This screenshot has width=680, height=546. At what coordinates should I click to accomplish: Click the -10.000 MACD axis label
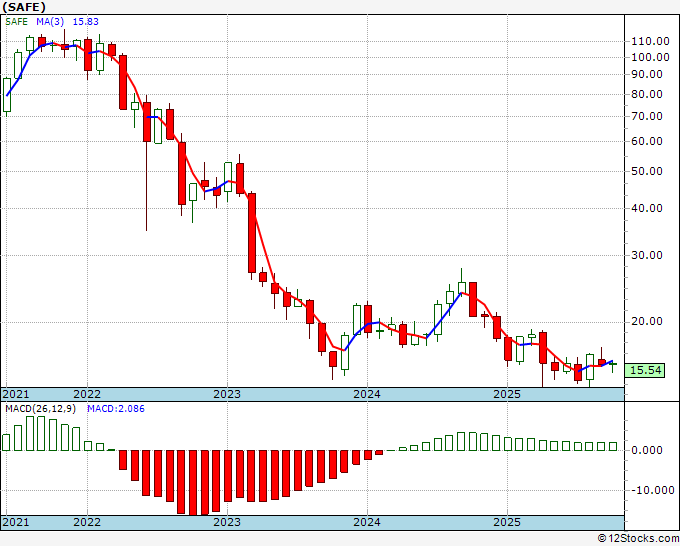pyautogui.click(x=653, y=490)
